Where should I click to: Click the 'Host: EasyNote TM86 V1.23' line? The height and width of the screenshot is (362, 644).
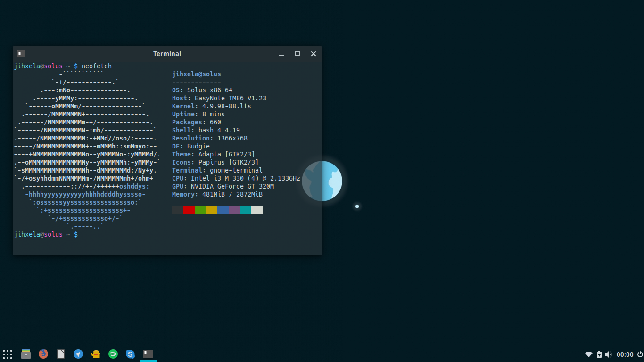tap(219, 98)
